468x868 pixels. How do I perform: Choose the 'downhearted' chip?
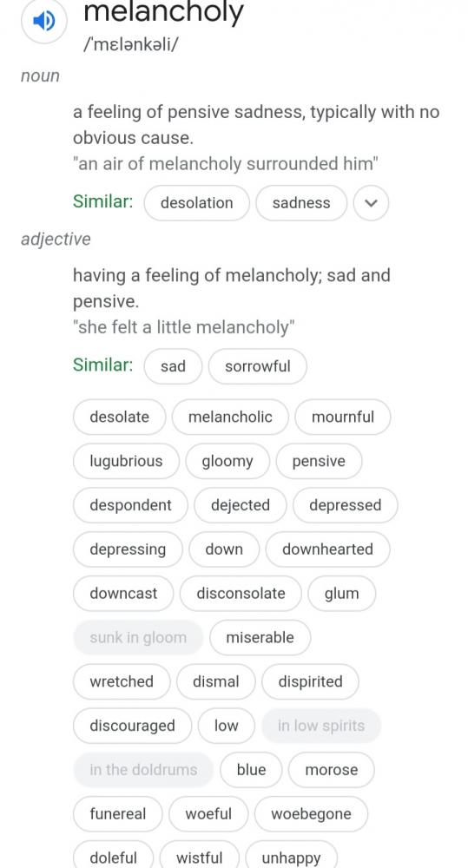328,549
